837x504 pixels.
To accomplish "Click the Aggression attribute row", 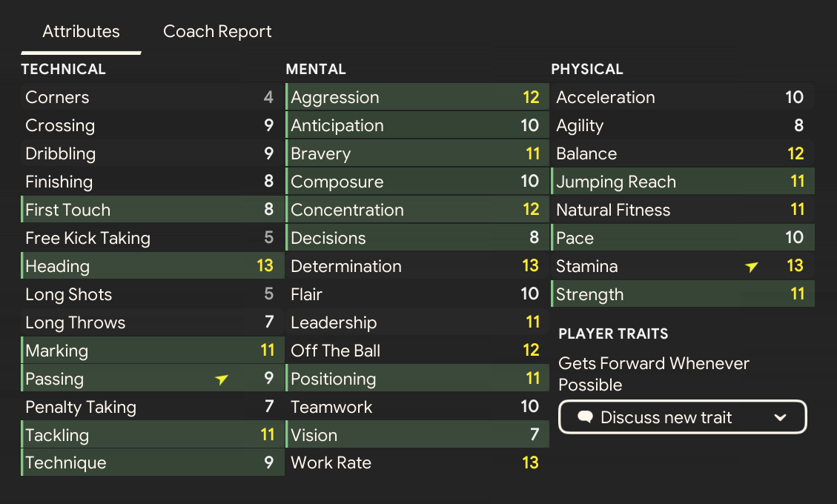I will pyautogui.click(x=417, y=97).
